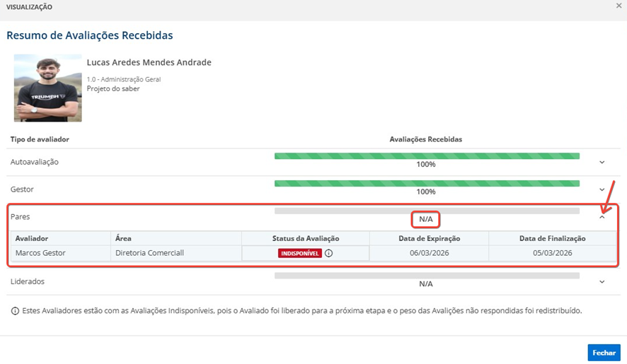Click the Data de Expiração column header
This screenshot has height=364, width=627.
tap(429, 239)
